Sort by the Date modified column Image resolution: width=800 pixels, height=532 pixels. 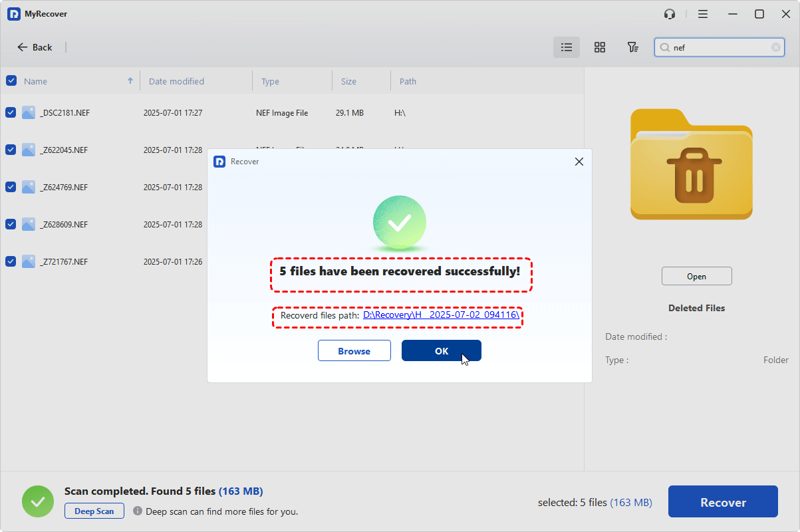(x=176, y=81)
